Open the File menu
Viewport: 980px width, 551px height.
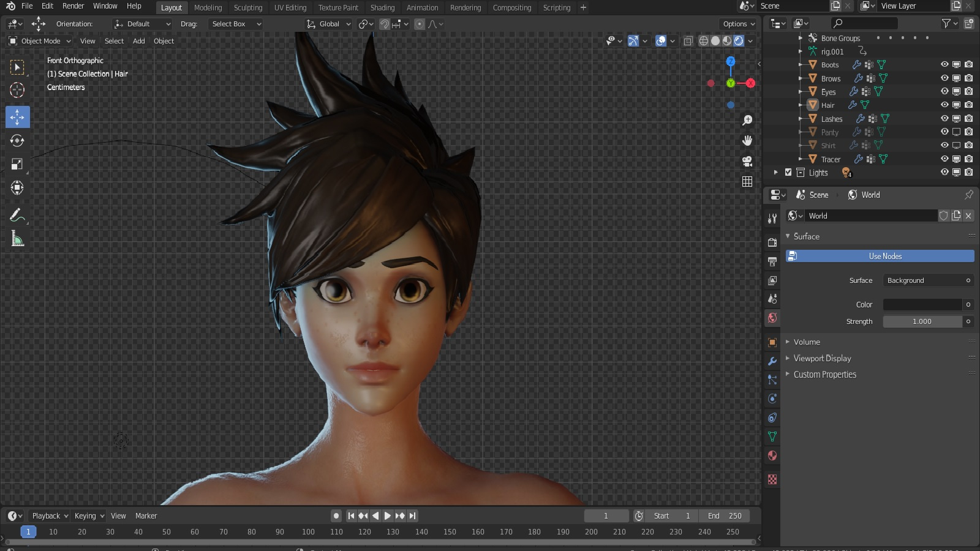[x=27, y=6]
